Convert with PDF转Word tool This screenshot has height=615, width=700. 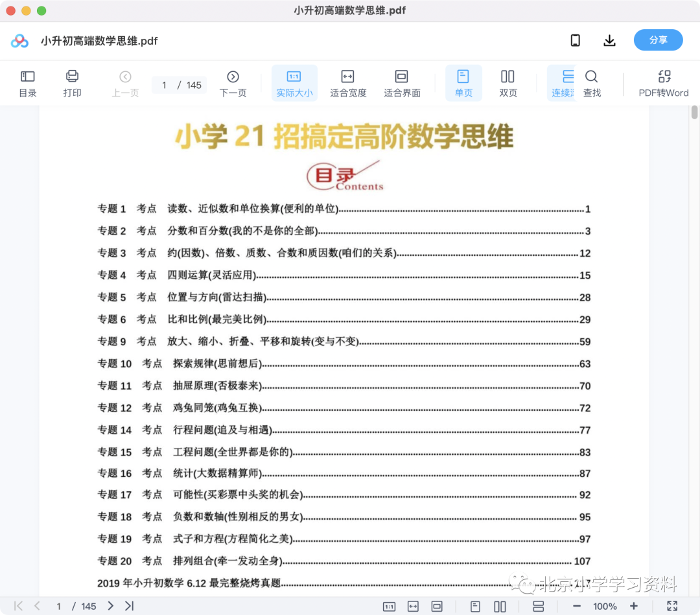coord(664,84)
